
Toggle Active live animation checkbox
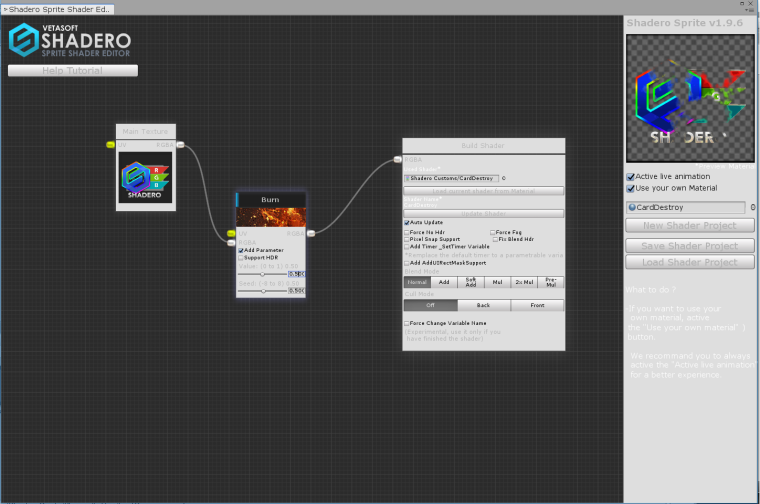[x=631, y=177]
